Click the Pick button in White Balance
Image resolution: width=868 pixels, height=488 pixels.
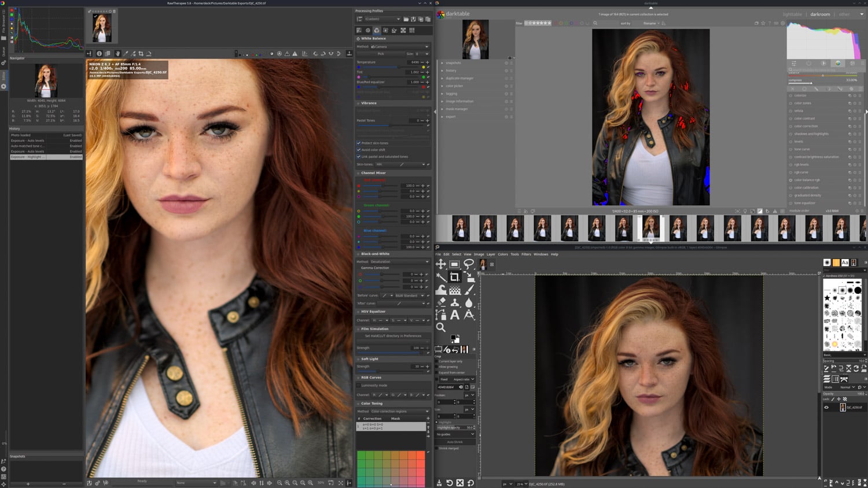click(382, 54)
